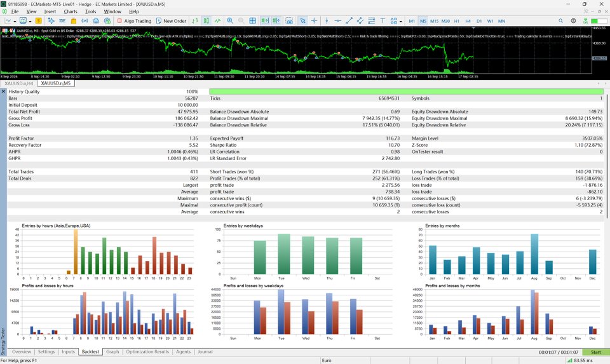
Task: Draw a horizontal line
Action: pos(337,20)
